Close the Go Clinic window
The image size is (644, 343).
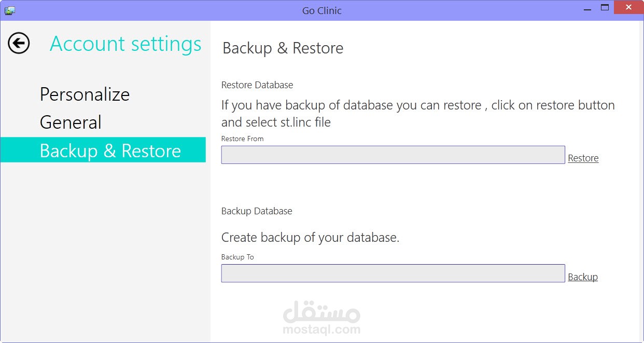628,7
